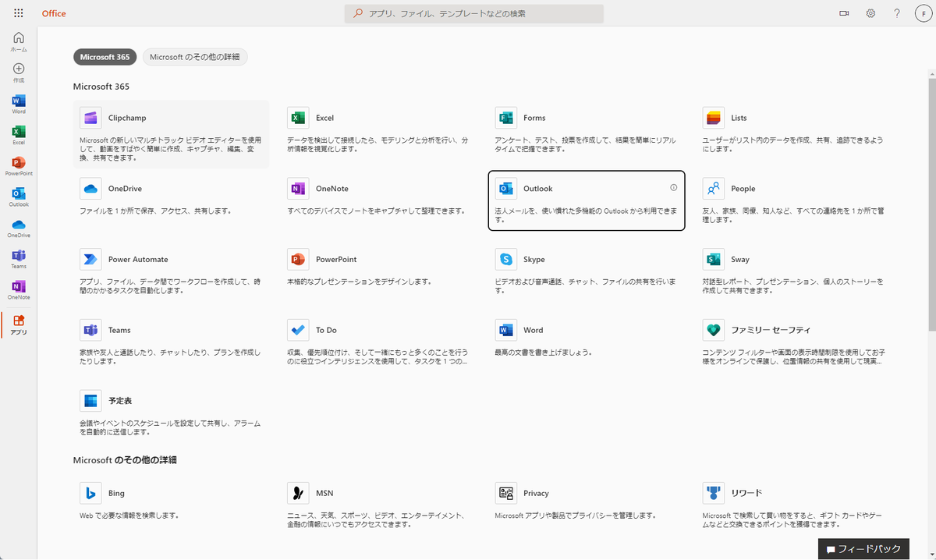The image size is (936, 560).
Task: Click the Privacy app icon
Action: [x=505, y=493]
